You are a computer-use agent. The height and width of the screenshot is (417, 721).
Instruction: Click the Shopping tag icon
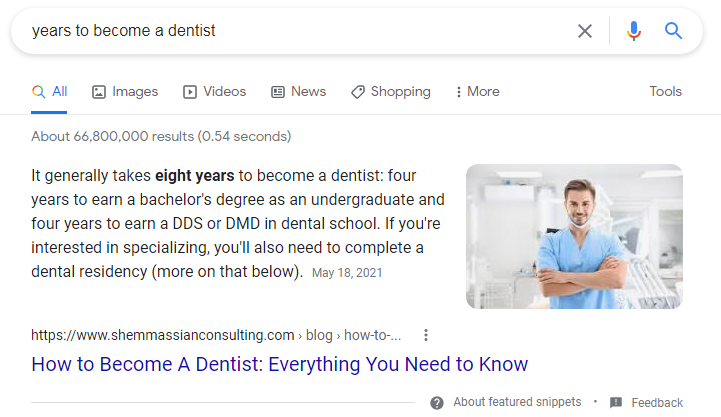pyautogui.click(x=358, y=92)
